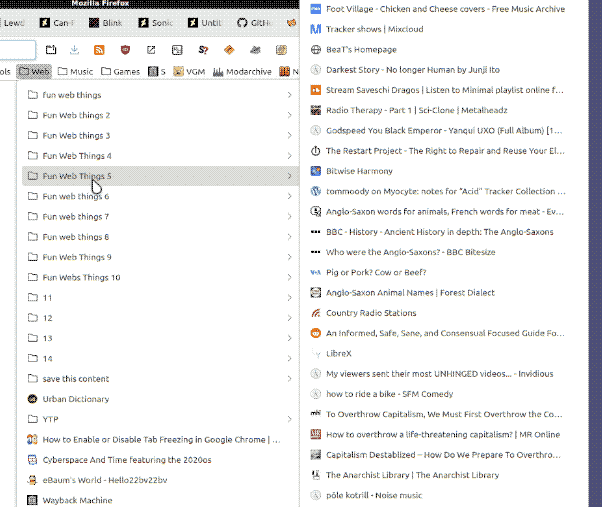Open 'BBC - History - Ancient History in depth' bookmark
This screenshot has width=602, height=507.
(x=444, y=232)
